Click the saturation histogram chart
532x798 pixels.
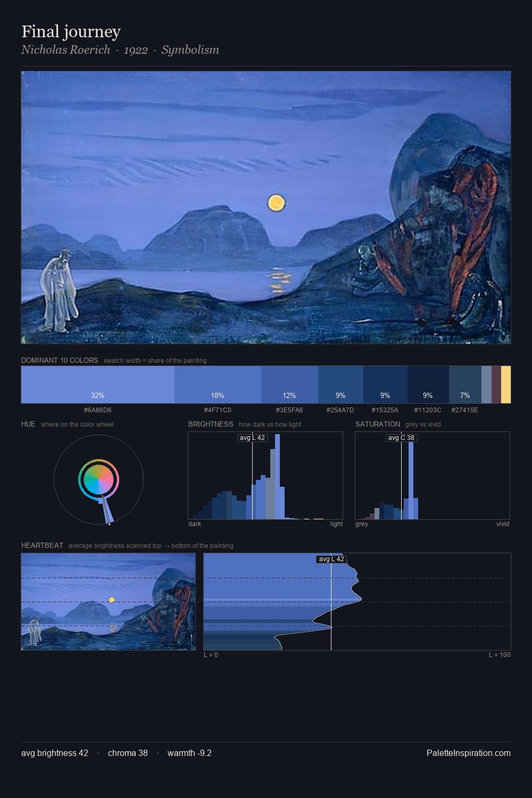433,476
